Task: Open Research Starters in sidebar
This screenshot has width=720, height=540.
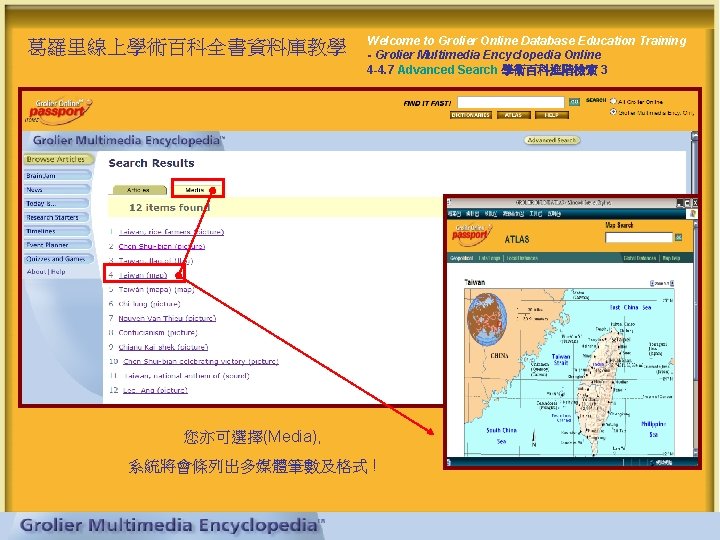Action: click(x=58, y=217)
